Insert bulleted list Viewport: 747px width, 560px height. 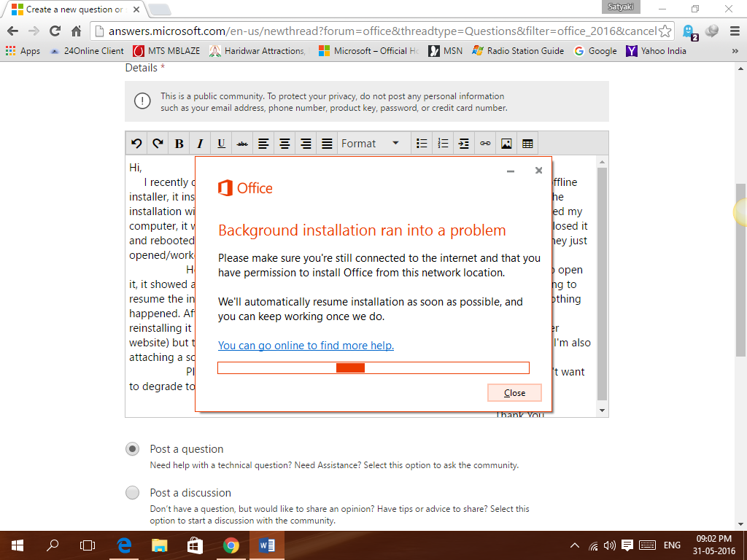pos(422,144)
